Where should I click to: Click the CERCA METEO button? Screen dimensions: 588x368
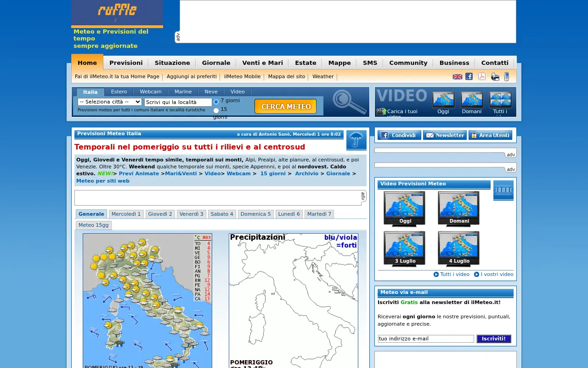click(x=286, y=106)
